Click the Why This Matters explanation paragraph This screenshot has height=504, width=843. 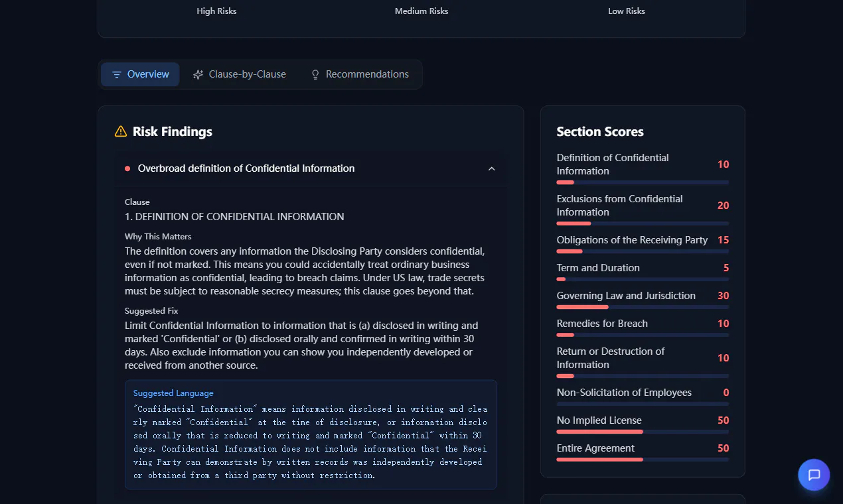(305, 271)
